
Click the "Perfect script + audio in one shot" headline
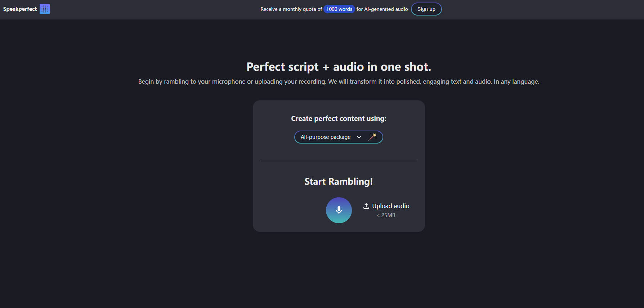tap(339, 67)
